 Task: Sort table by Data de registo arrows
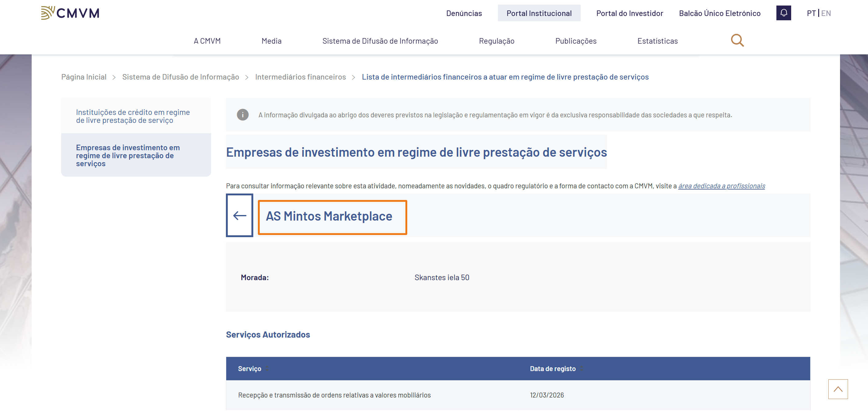pos(582,369)
